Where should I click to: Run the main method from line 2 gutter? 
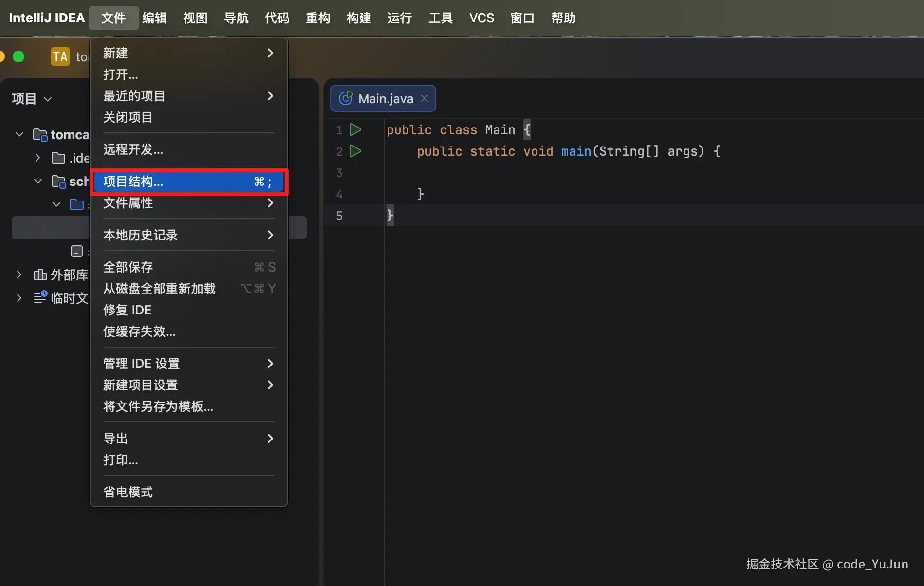click(x=355, y=151)
